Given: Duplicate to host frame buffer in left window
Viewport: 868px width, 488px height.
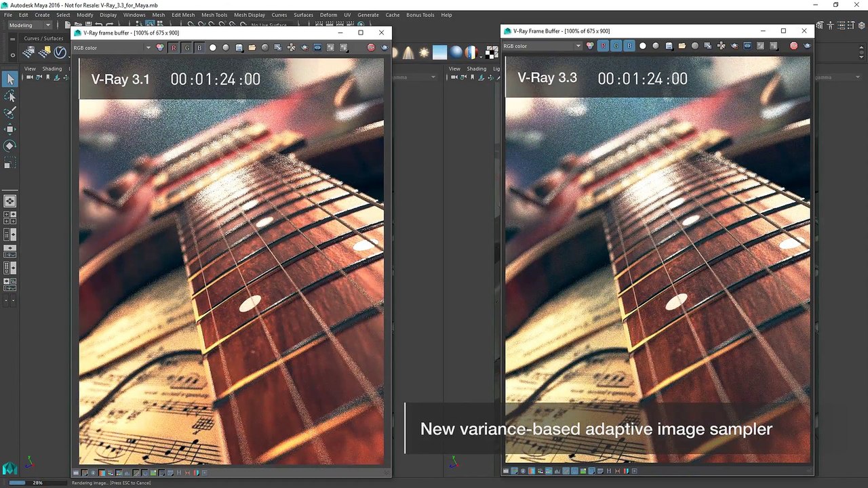Looking at the screenshot, I should tap(278, 47).
